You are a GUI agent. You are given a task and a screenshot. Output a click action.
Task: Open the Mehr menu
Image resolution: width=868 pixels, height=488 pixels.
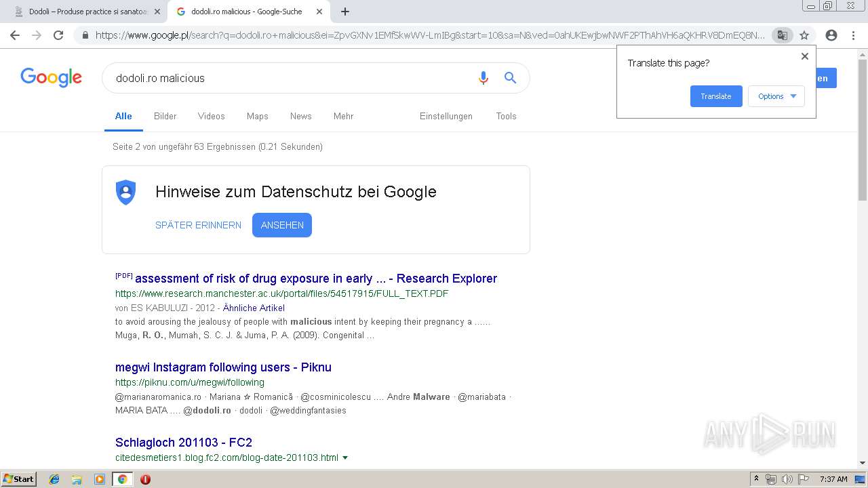(x=344, y=117)
